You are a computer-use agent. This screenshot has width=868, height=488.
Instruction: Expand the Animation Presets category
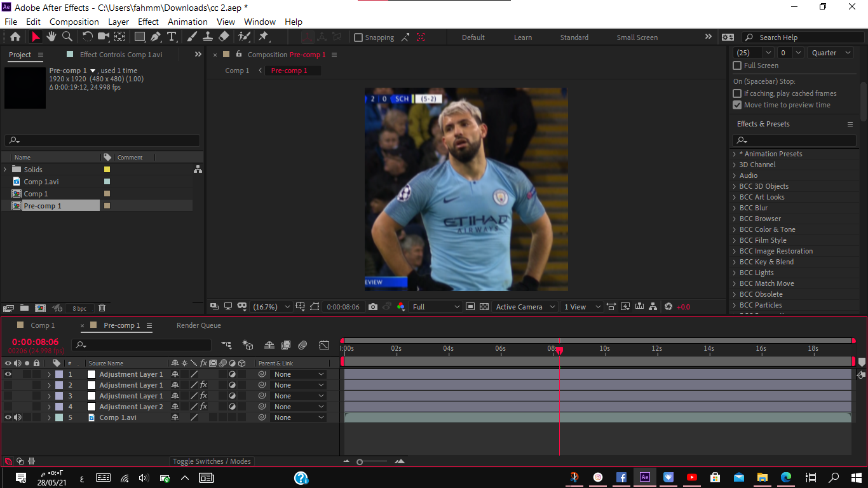[x=735, y=154]
